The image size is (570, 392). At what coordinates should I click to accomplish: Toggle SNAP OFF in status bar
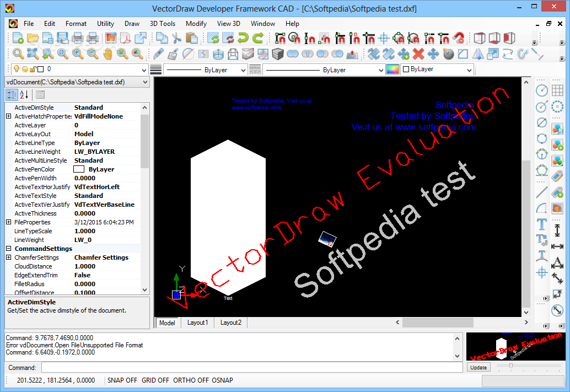pyautogui.click(x=122, y=380)
